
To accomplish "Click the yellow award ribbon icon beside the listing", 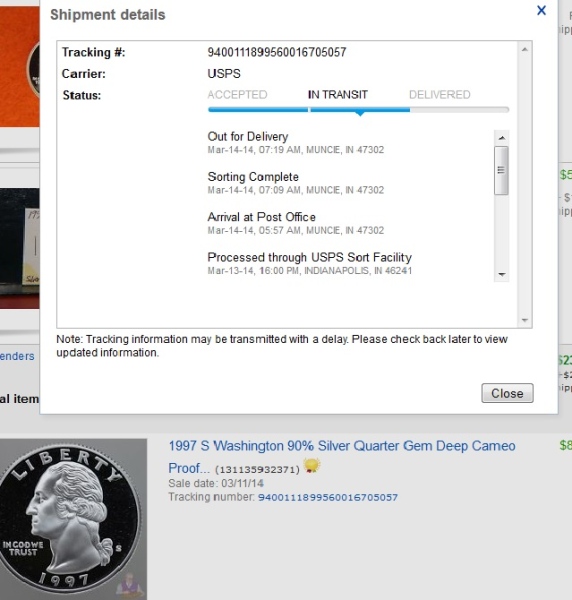I will (x=312, y=466).
